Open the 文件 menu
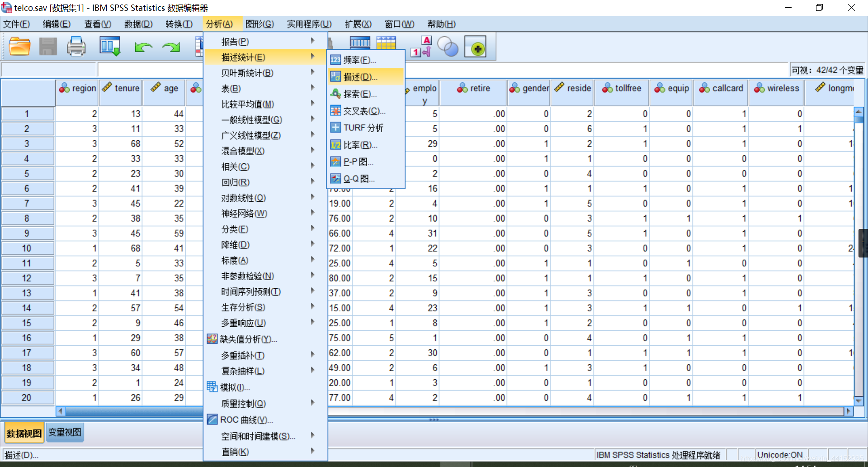The height and width of the screenshot is (467, 868). (17, 24)
